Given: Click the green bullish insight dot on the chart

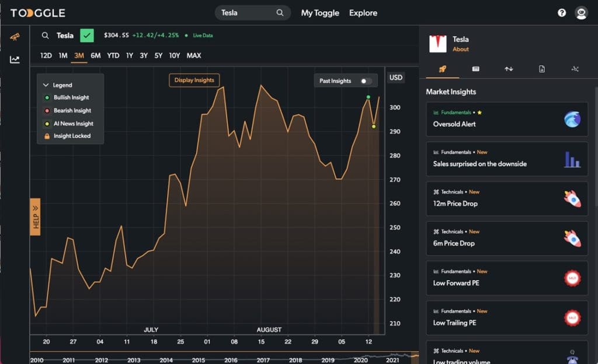Looking at the screenshot, I should click(x=368, y=97).
